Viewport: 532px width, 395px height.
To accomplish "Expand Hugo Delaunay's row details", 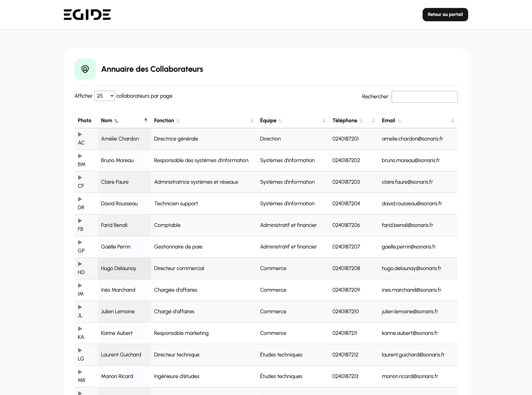I will [x=80, y=264].
